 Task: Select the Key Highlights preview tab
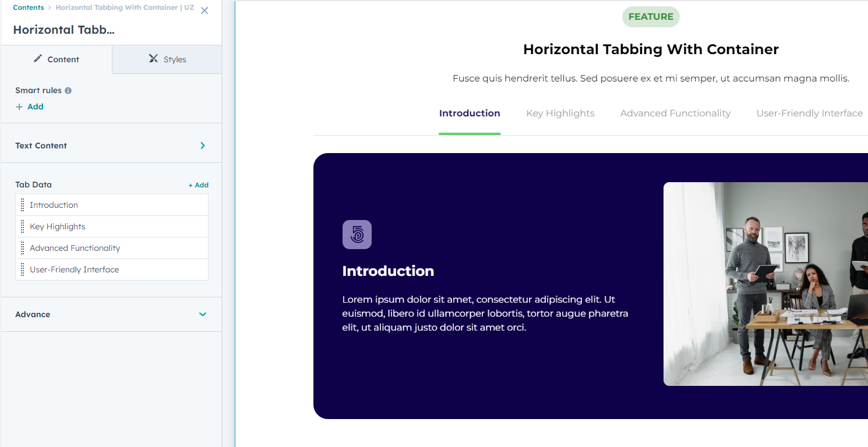tap(560, 113)
